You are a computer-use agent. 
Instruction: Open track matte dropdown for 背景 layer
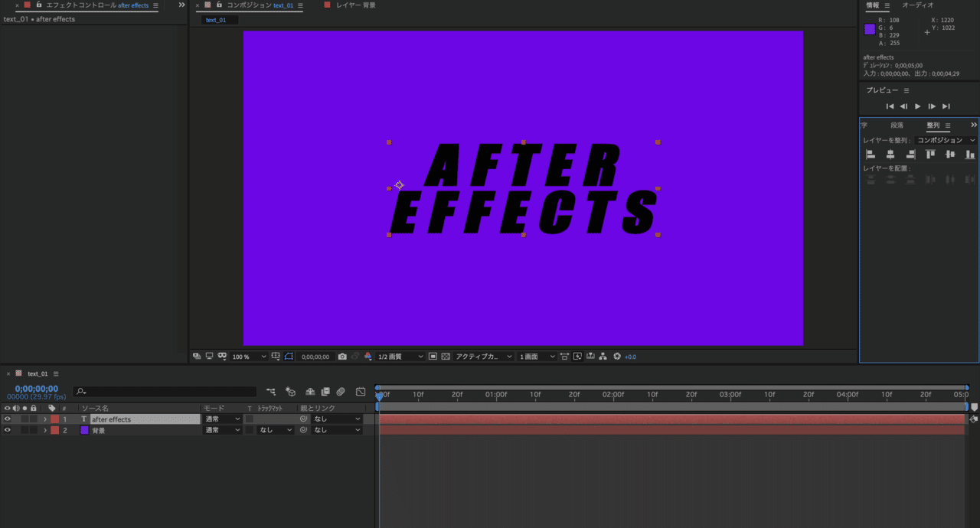pos(276,430)
